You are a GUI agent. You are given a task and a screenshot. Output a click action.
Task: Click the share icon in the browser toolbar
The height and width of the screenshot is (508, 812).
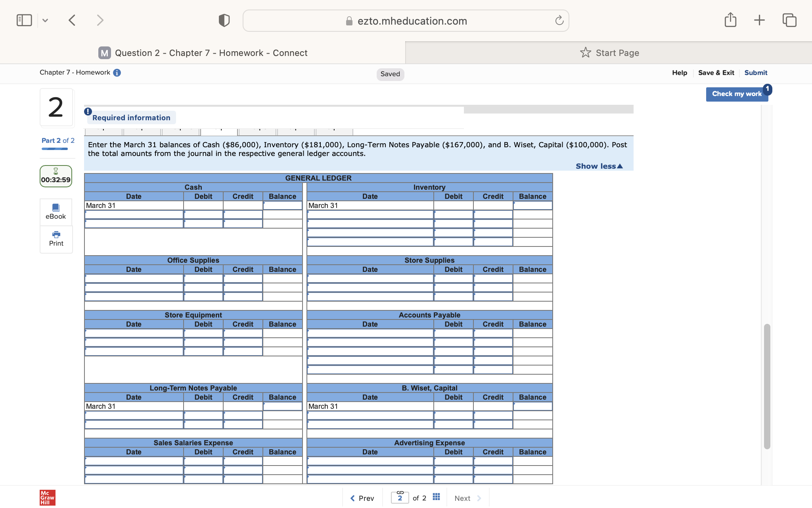tap(731, 19)
